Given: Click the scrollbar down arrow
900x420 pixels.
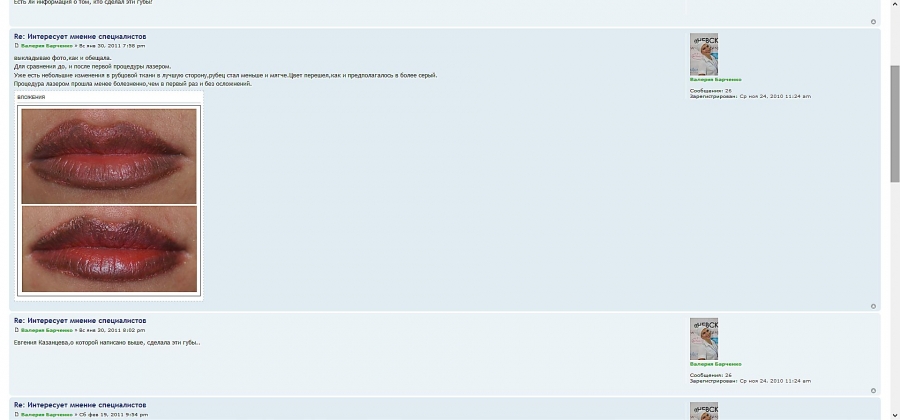Looking at the screenshot, I should [895, 415].
